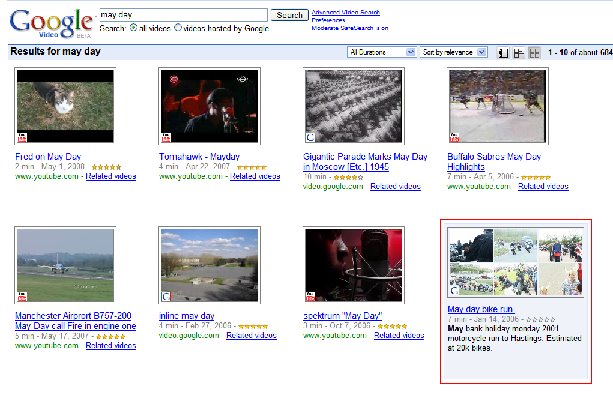Open the "May day bike run" title link
This screenshot has height=394, width=613.
[480, 309]
